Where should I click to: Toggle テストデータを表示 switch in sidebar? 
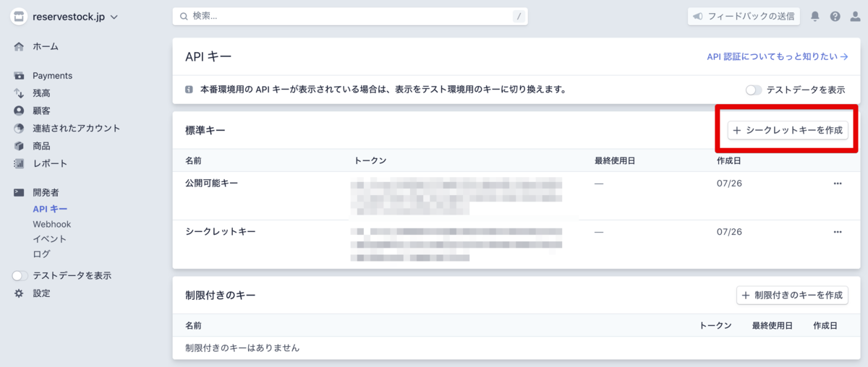click(x=20, y=276)
